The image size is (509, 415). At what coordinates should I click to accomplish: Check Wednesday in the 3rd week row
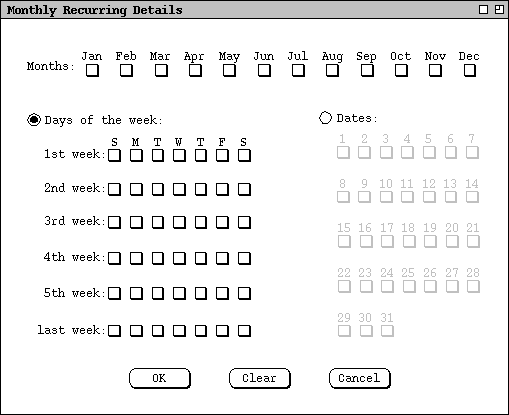(x=179, y=222)
